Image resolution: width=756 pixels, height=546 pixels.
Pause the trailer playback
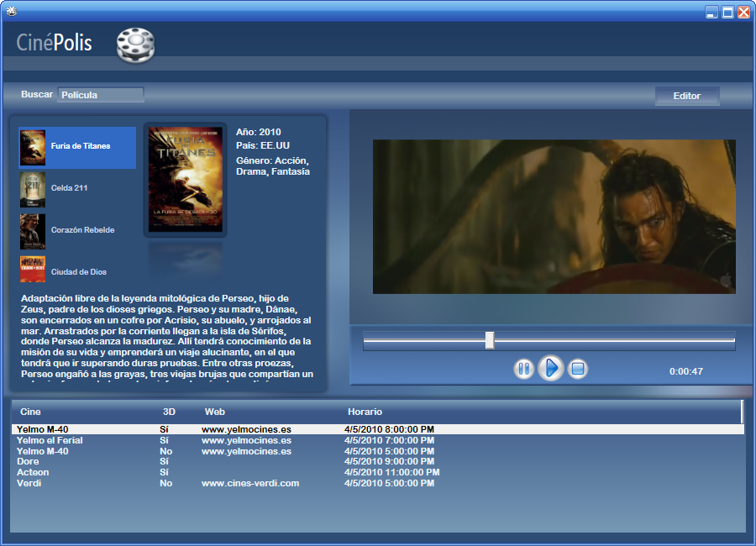click(x=523, y=370)
